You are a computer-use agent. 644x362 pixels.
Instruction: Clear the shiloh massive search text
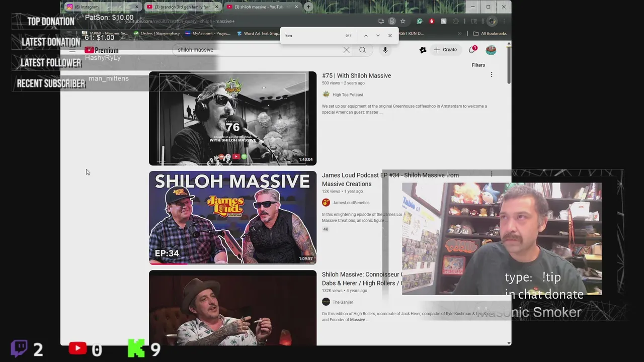[346, 50]
